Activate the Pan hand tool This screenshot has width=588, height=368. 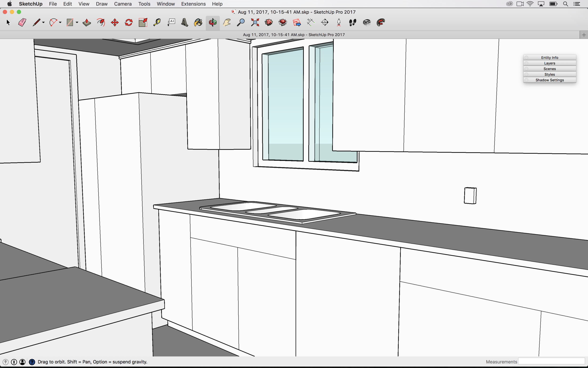pyautogui.click(x=226, y=23)
